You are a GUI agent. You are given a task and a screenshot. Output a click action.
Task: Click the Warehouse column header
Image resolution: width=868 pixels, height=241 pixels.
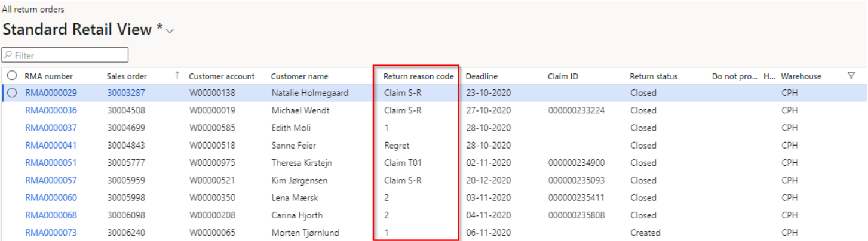click(x=801, y=76)
